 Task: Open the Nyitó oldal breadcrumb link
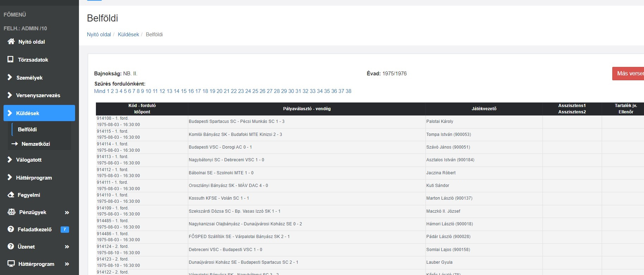(99, 35)
